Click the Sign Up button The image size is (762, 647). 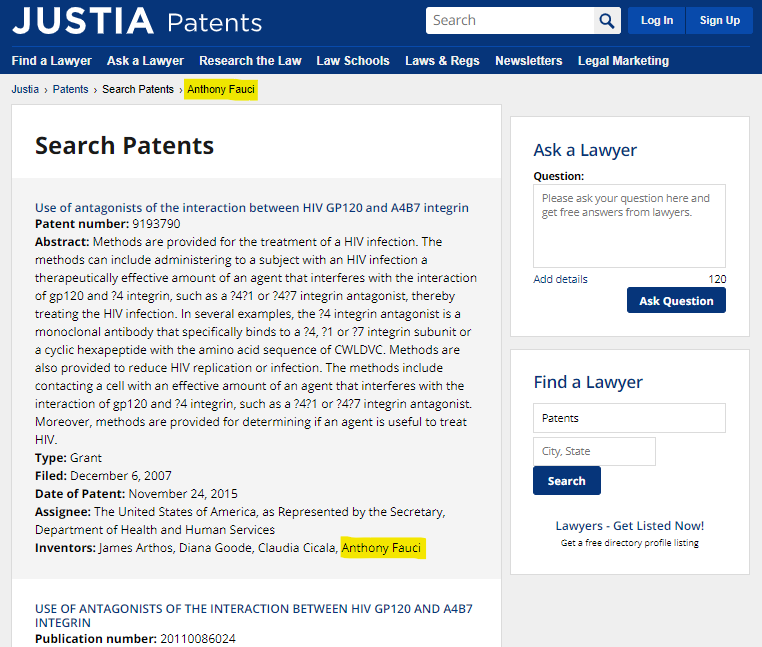(719, 20)
